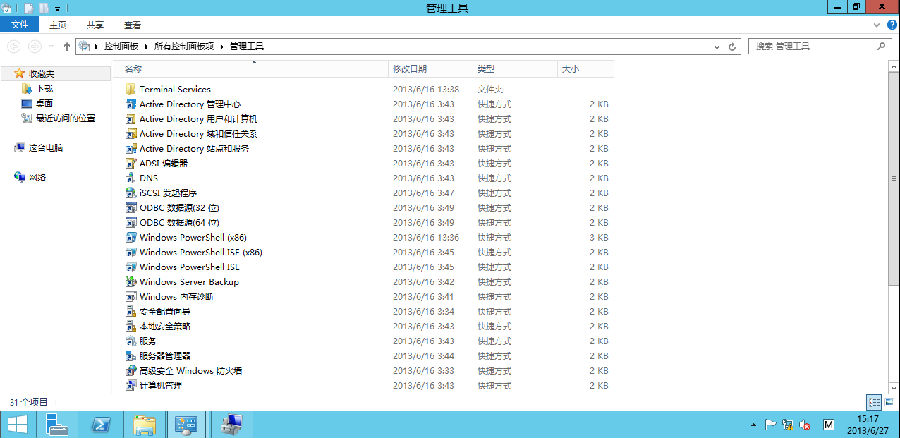Select the Active Directory 用户和计算机 icon

(x=130, y=119)
